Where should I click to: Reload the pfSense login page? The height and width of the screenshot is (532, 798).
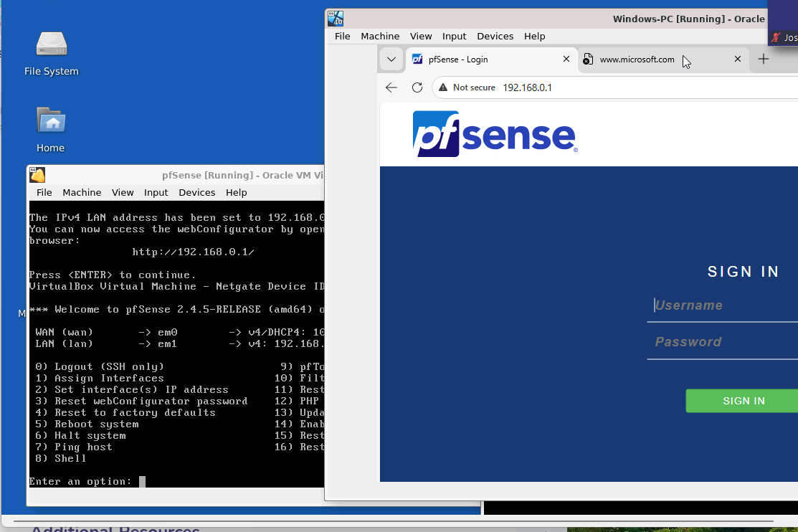pos(417,87)
